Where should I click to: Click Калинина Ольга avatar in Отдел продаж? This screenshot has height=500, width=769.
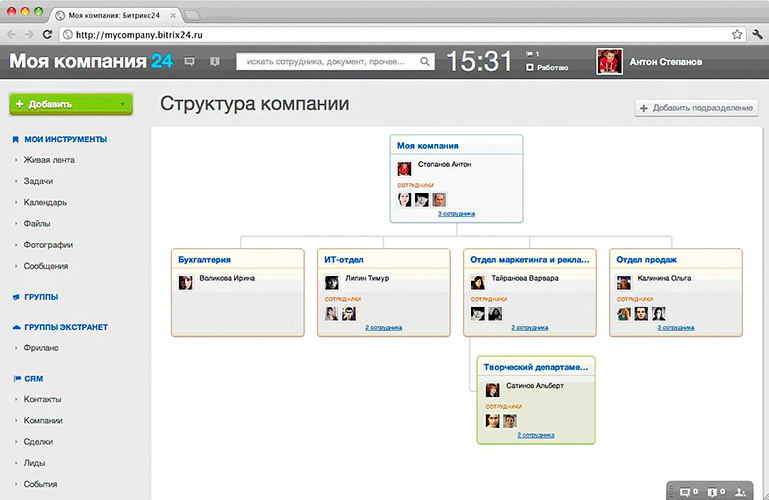point(624,282)
